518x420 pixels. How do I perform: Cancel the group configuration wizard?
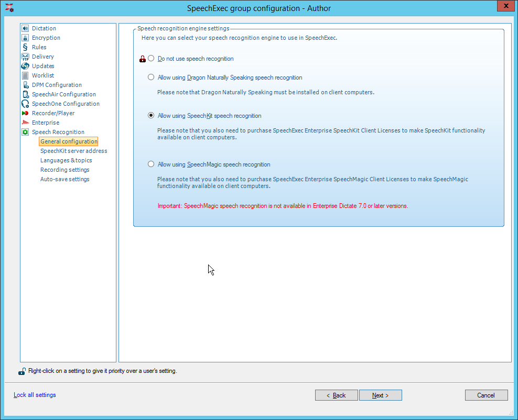click(x=487, y=395)
